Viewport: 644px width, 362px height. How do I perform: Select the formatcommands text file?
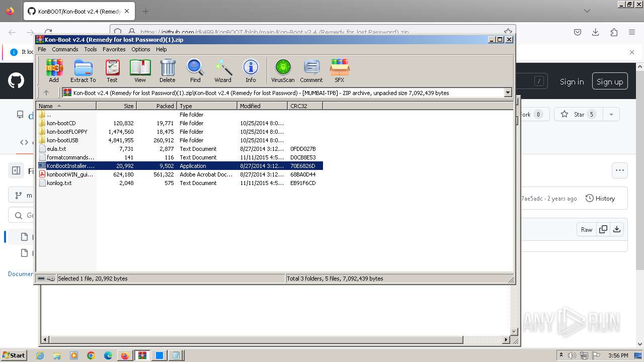click(x=180, y=157)
